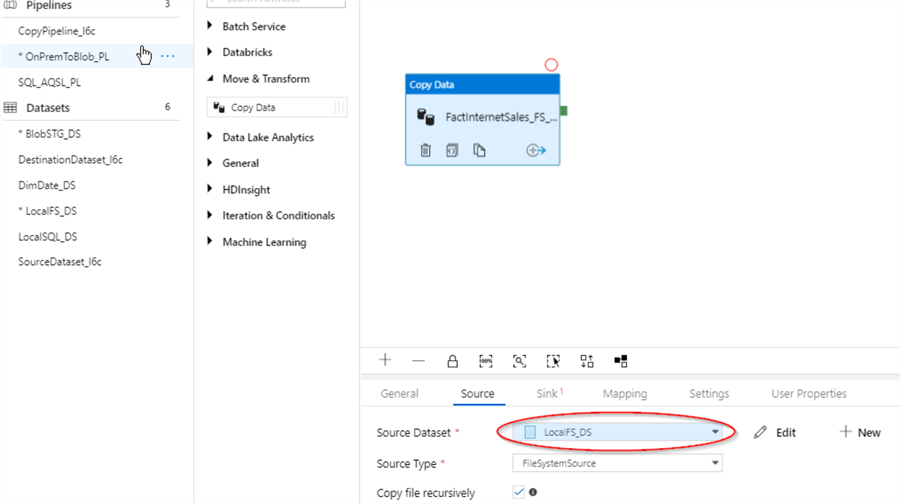Click the Datasets section header
The width and height of the screenshot is (900, 504).
tap(48, 107)
